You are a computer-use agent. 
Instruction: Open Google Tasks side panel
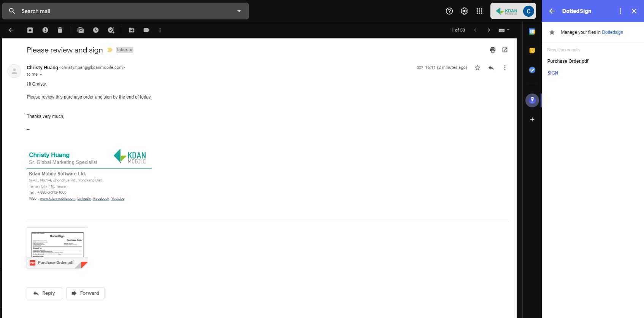(532, 70)
